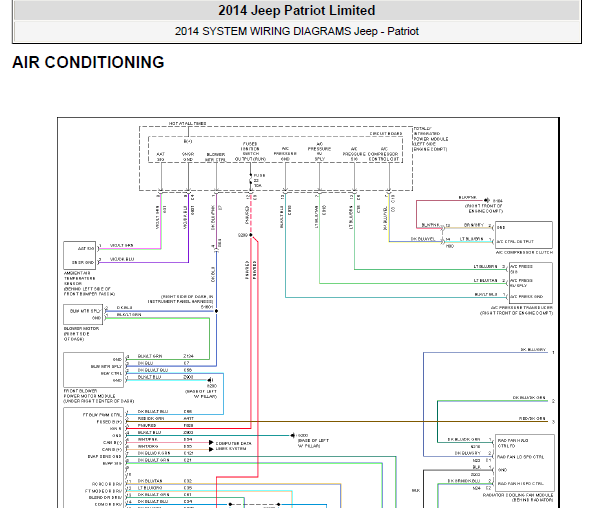
Task: Click the 'LT BLU/TAN' wire label at transducer
Action: (x=485, y=280)
